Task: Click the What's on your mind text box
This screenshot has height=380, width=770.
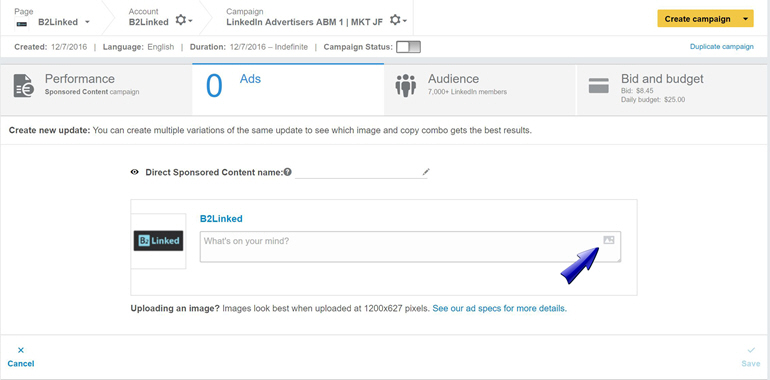Action: (410, 246)
